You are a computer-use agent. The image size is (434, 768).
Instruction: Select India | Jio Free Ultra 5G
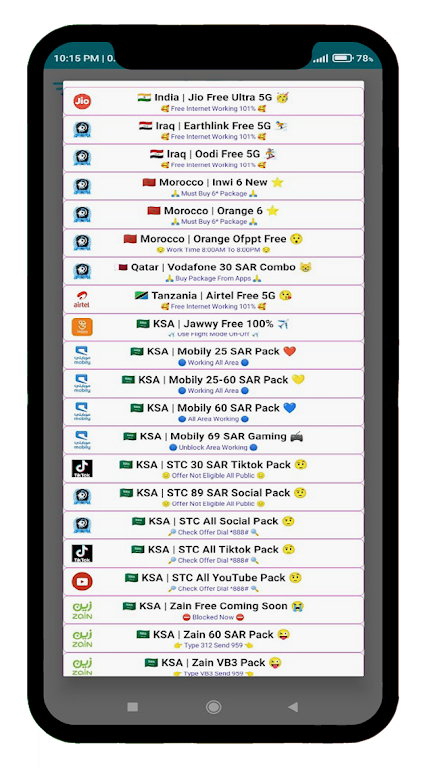[214, 101]
